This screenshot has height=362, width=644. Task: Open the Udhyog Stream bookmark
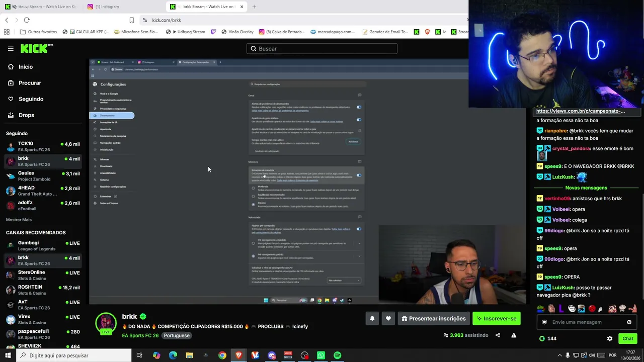186,32
